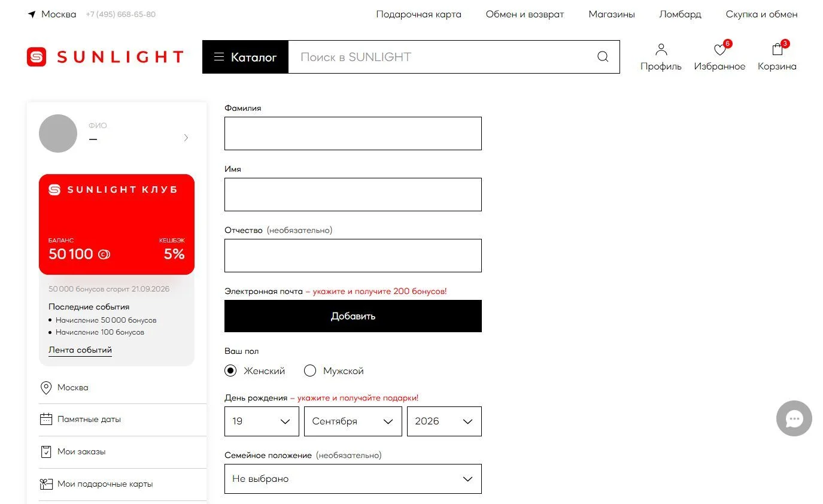Click the text Начисление 100 бонусов

tap(100, 332)
